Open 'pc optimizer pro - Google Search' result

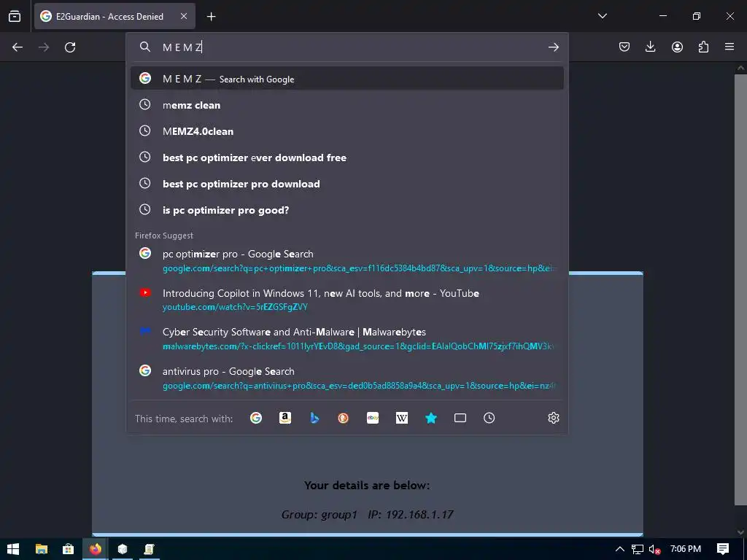[x=347, y=260]
